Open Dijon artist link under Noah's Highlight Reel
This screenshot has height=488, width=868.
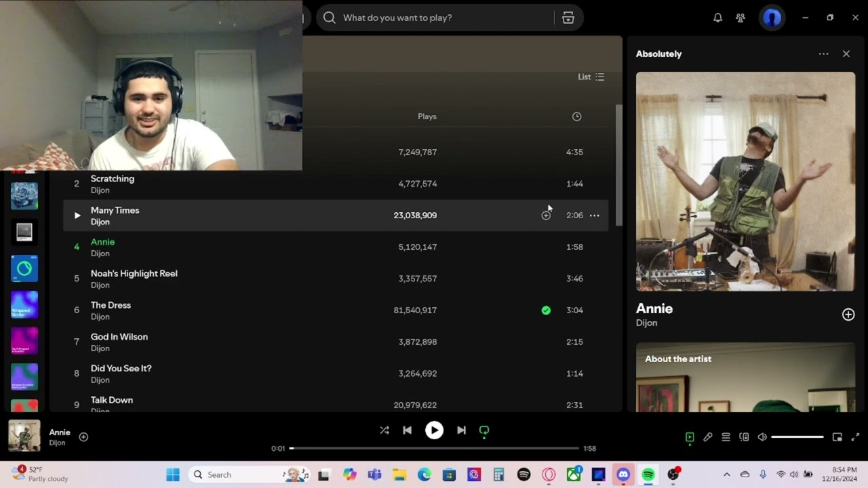[100, 285]
